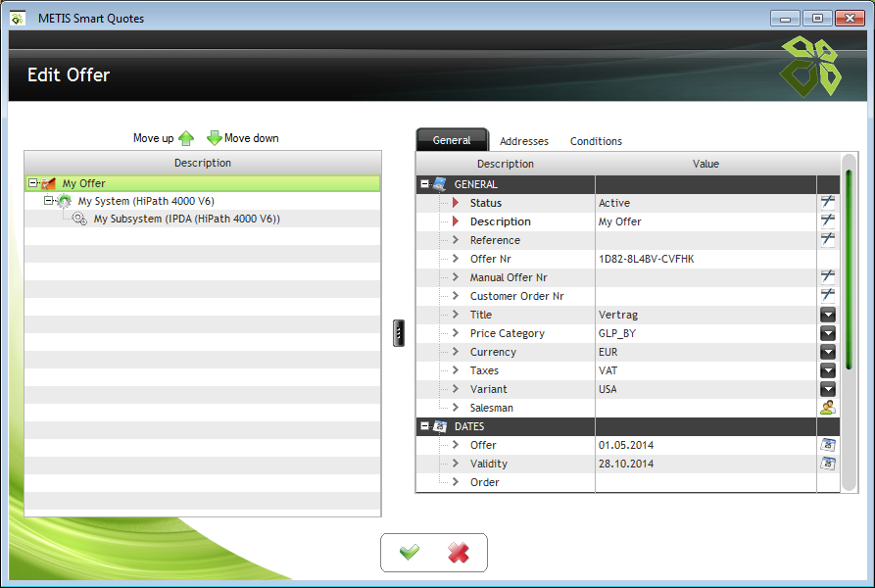
Task: Click the green Move up arrow icon
Action: tap(186, 138)
